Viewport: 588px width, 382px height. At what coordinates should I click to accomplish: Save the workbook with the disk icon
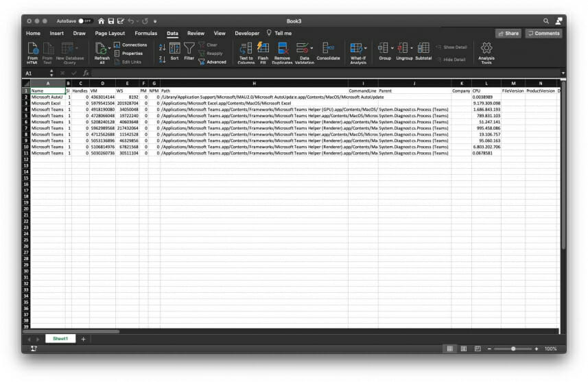click(x=111, y=21)
